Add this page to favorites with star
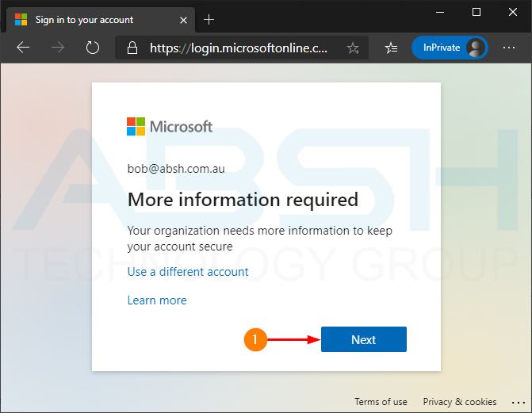532x413 pixels. 353,48
